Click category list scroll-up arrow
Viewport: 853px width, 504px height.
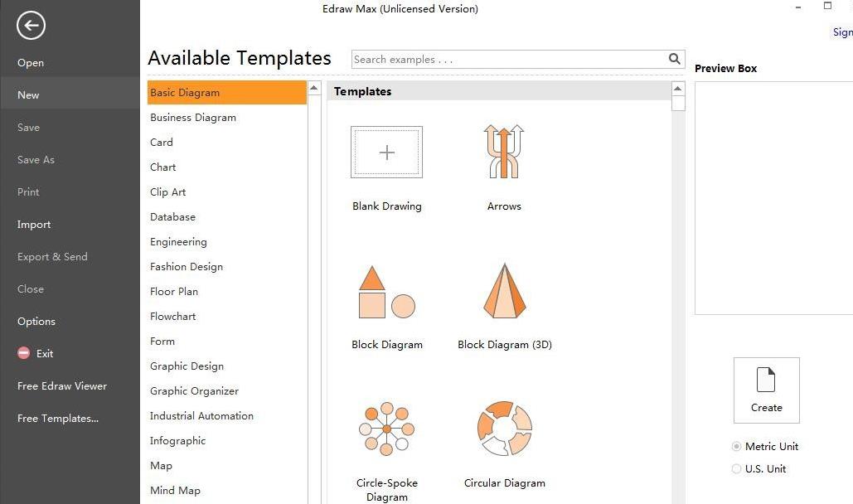(x=314, y=88)
